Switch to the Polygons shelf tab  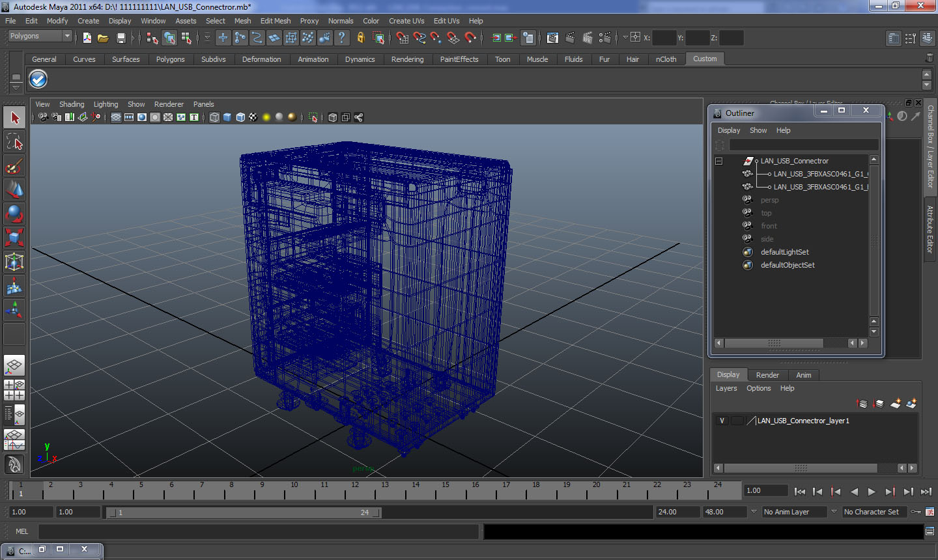point(170,59)
